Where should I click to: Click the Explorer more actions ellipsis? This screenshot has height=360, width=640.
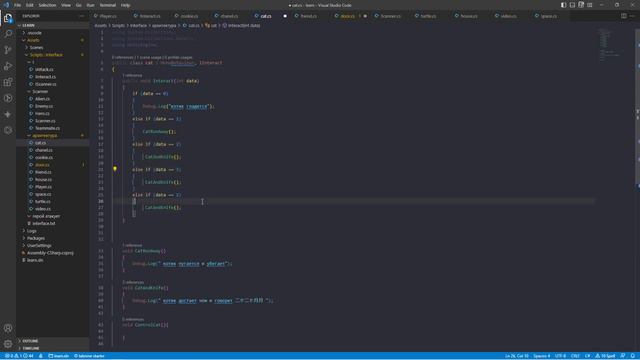pyautogui.click(x=82, y=16)
